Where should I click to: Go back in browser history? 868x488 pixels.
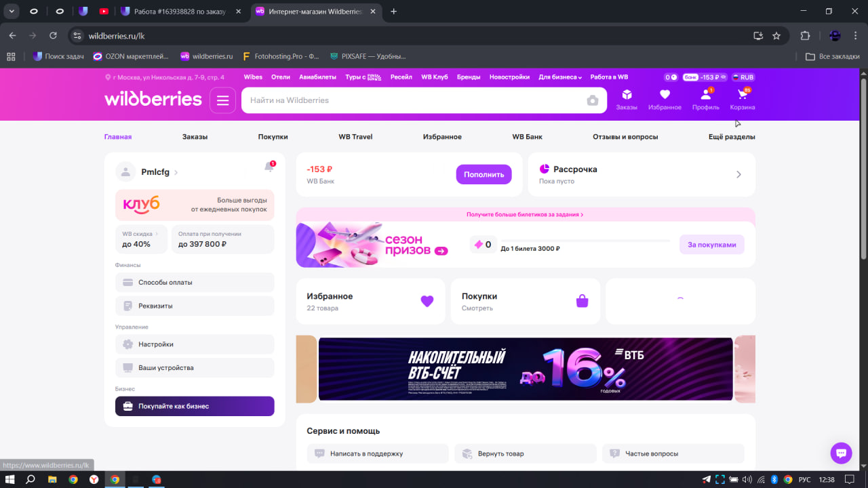point(12,36)
